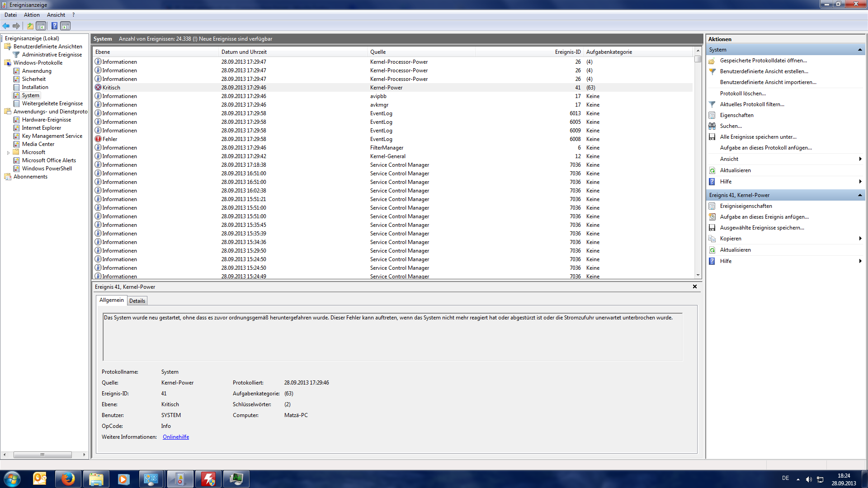
Task: Click Protokoll löschen action
Action: click(x=743, y=94)
